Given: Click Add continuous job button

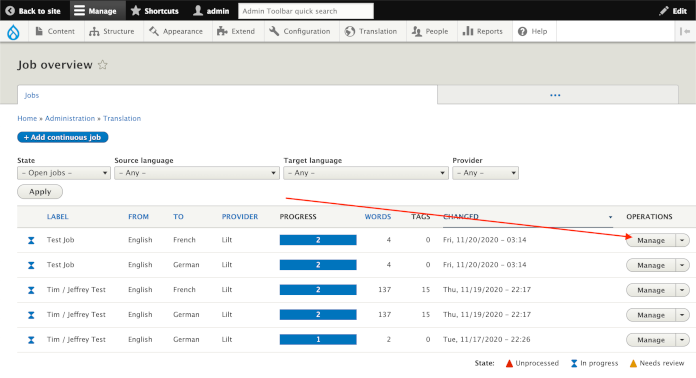Looking at the screenshot, I should point(63,138).
